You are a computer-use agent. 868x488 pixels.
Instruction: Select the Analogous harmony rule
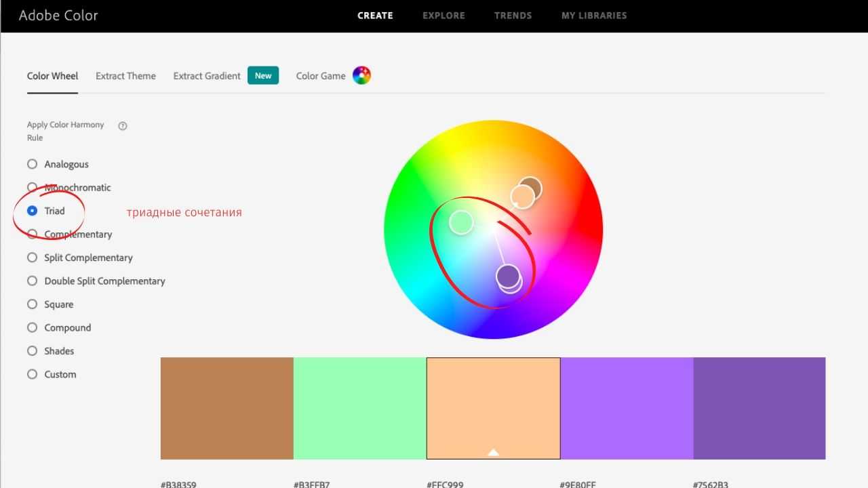(32, 164)
